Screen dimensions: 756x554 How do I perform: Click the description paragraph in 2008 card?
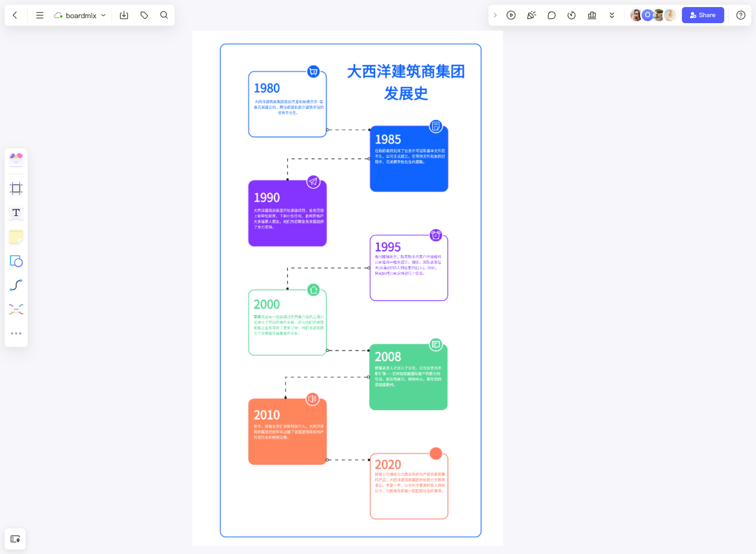pyautogui.click(x=408, y=376)
